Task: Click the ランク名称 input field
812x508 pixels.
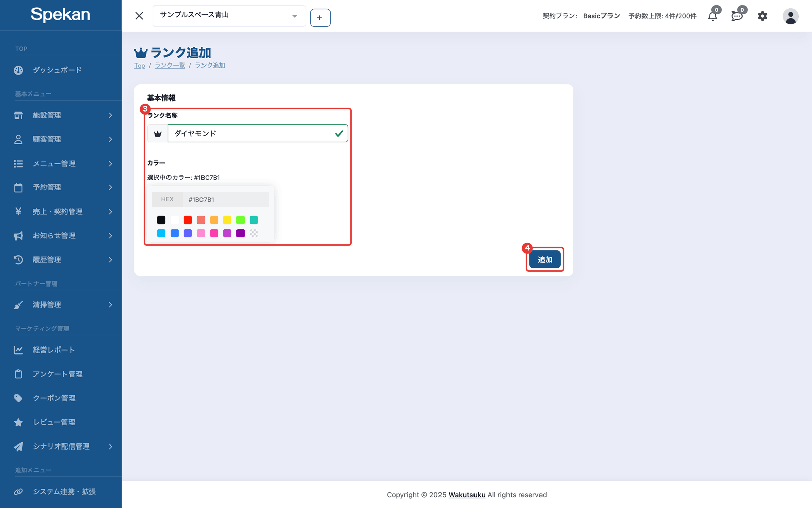Action: pos(258,134)
